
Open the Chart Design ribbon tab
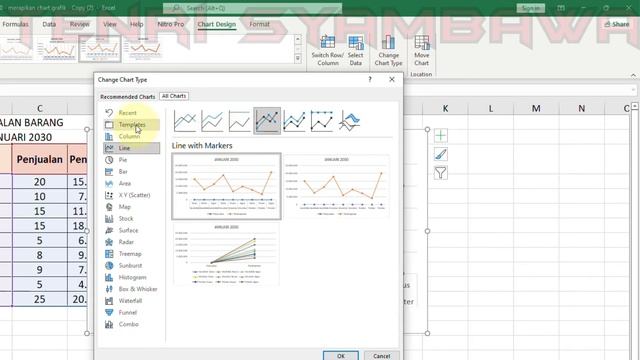pos(216,24)
